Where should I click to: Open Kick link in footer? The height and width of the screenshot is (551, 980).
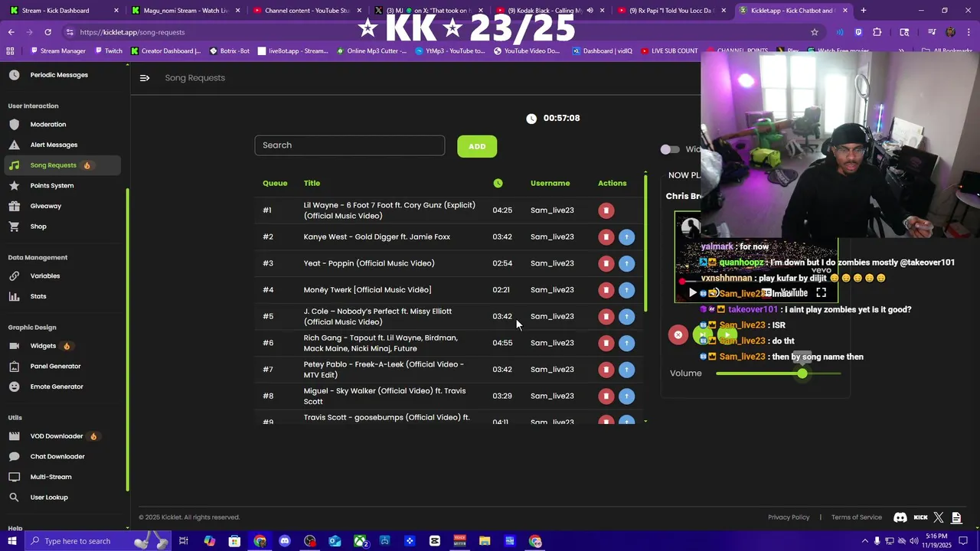tap(921, 517)
